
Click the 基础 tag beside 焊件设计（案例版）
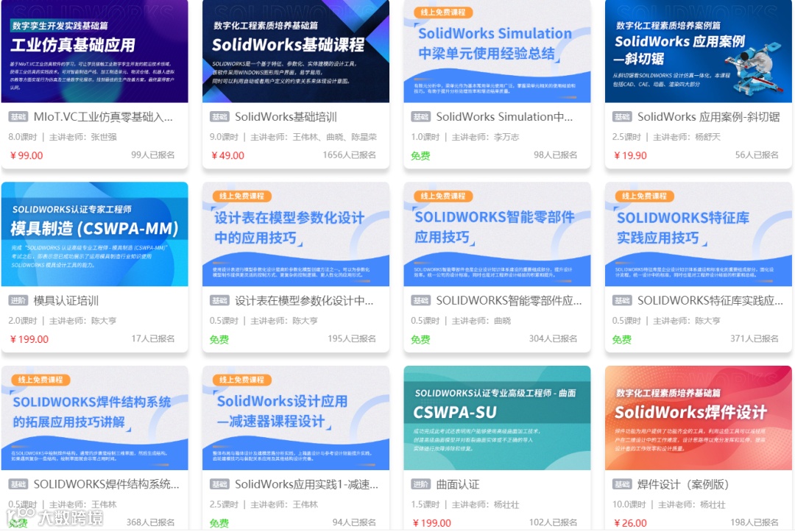[622, 484]
